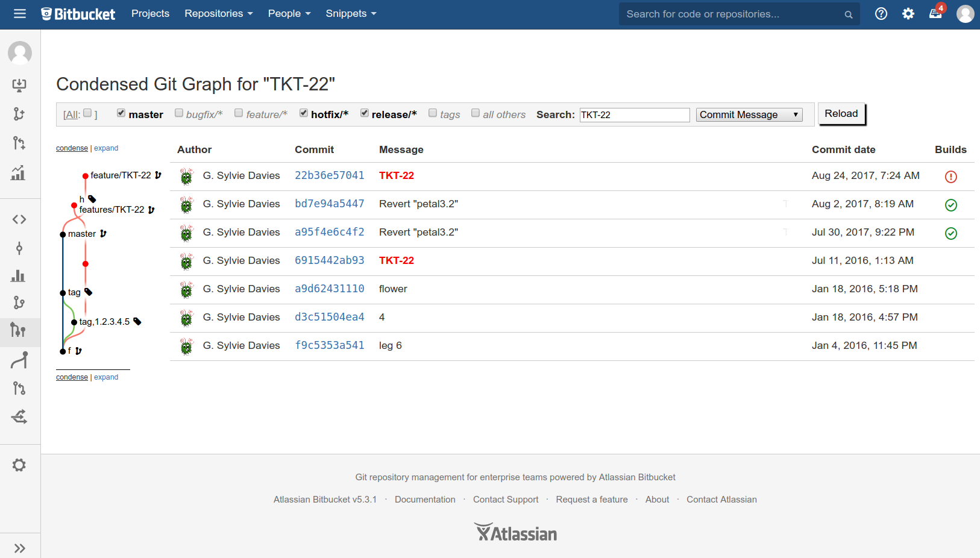Click the Create pull request sidebar icon
Viewport: 980px width, 558px height.
[x=19, y=143]
